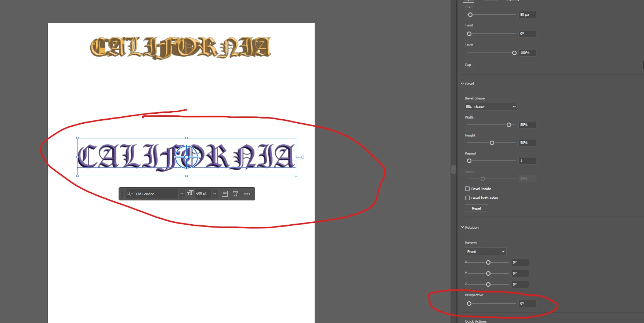Click the outlined T create outlines icon

click(236, 193)
